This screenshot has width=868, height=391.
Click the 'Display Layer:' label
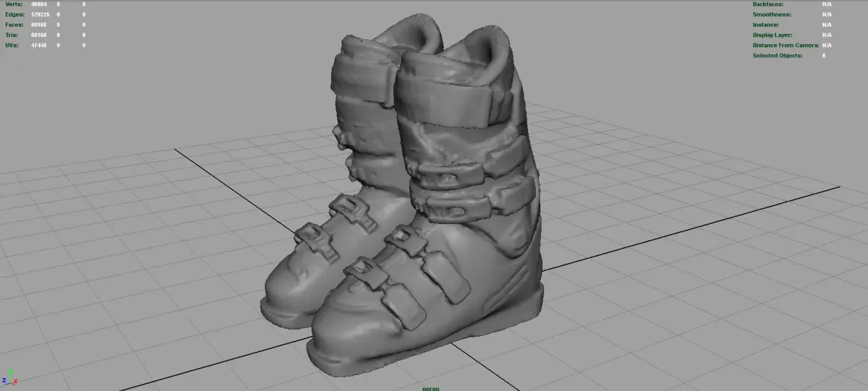pyautogui.click(x=773, y=35)
